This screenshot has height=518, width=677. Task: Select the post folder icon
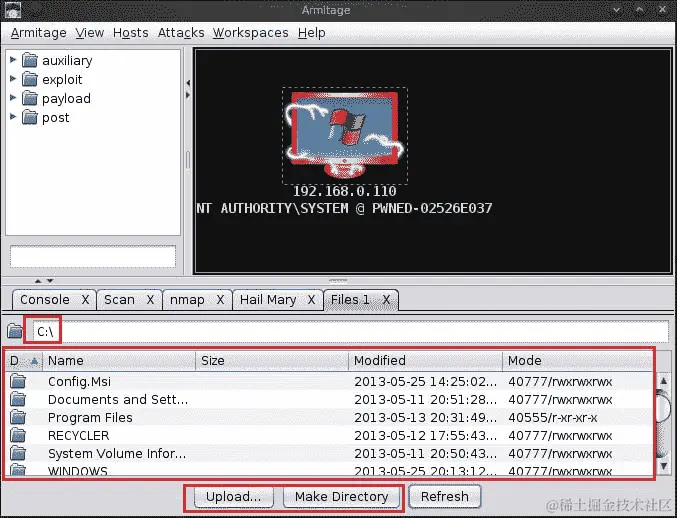click(29, 117)
